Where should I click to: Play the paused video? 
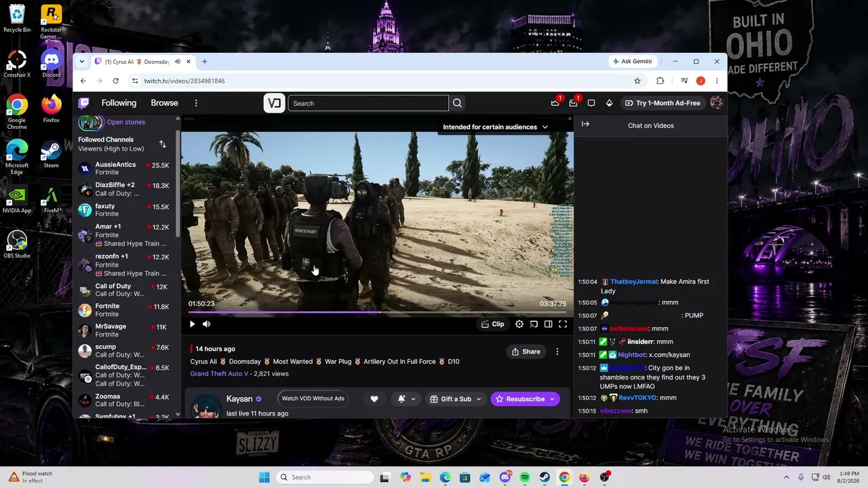click(192, 324)
